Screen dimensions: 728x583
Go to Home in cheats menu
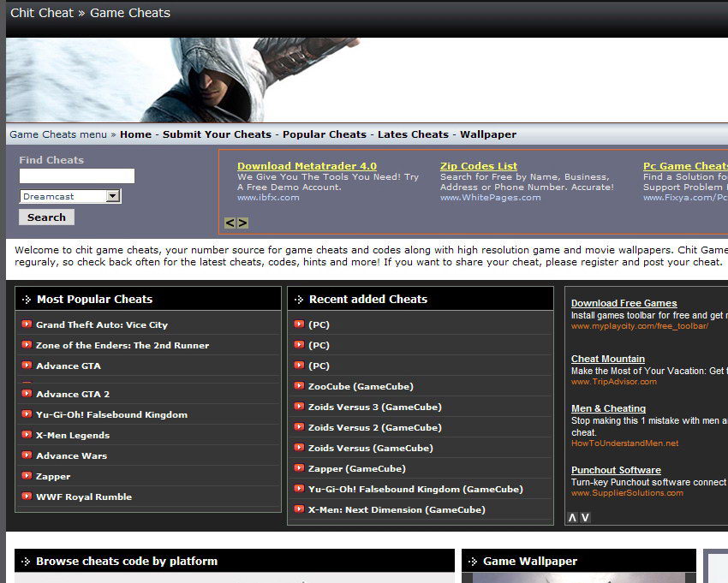coord(135,134)
